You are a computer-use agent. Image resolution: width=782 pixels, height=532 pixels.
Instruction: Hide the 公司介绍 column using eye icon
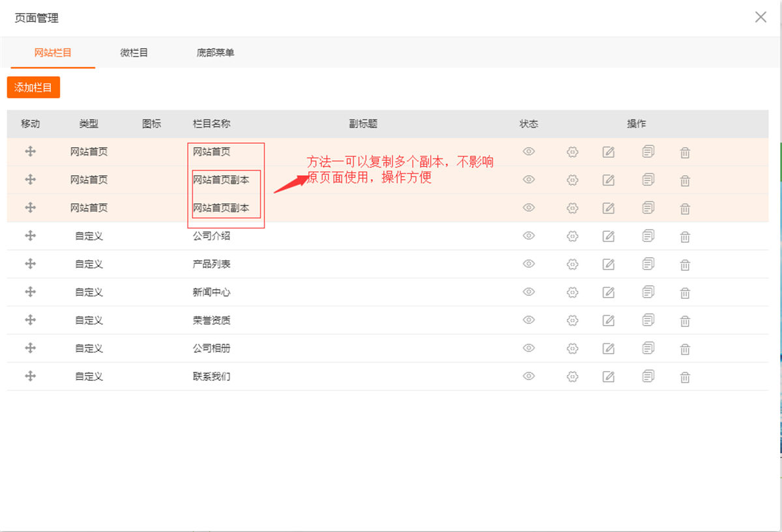529,236
